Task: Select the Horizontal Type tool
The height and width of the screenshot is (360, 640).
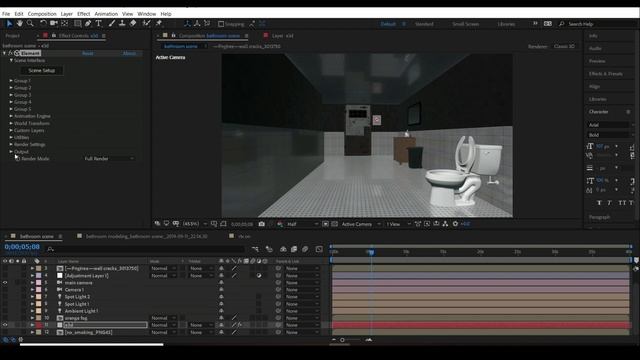Action: (x=98, y=24)
